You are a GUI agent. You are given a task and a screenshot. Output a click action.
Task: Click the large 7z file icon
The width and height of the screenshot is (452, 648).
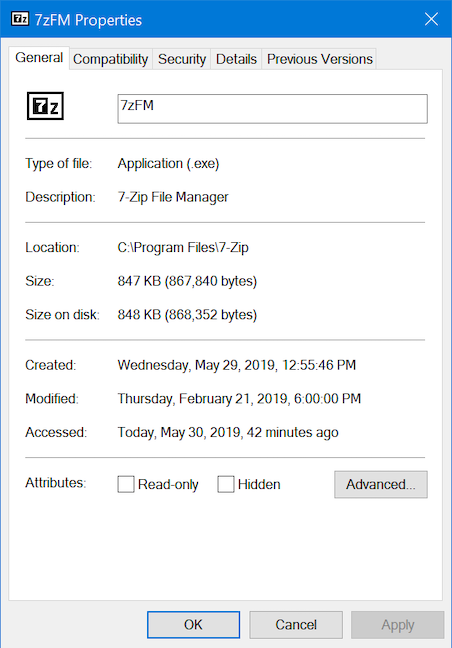tap(45, 106)
